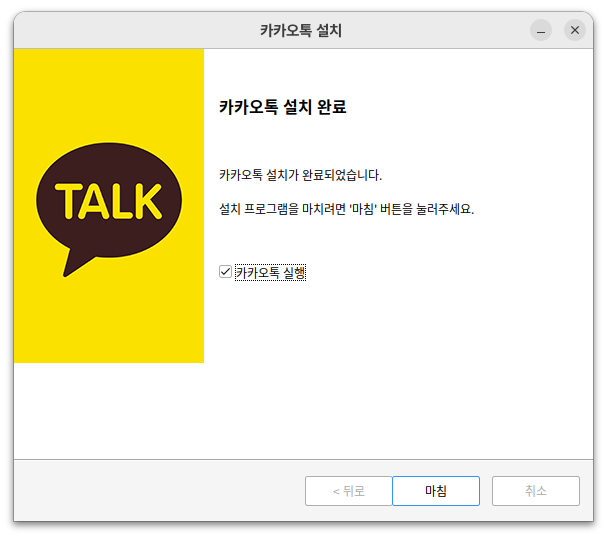Click the text 카카오톡 설치가 완료되었습니다.
607x538 pixels.
[x=300, y=175]
